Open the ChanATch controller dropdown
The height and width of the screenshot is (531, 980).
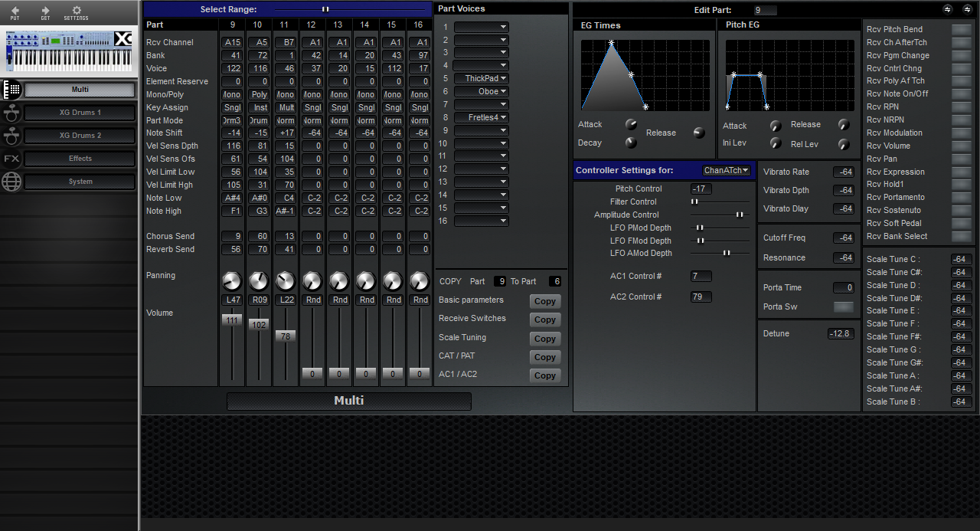point(725,170)
